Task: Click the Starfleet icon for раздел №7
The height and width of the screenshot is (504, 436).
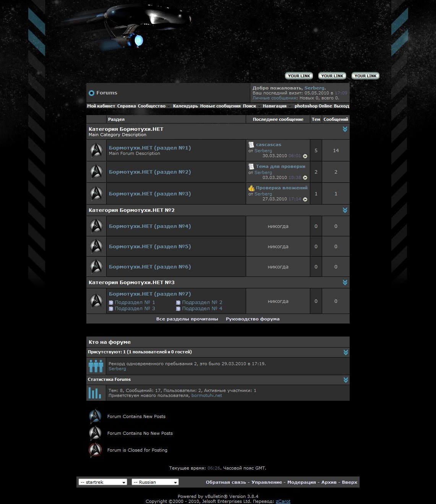Action: (x=96, y=301)
